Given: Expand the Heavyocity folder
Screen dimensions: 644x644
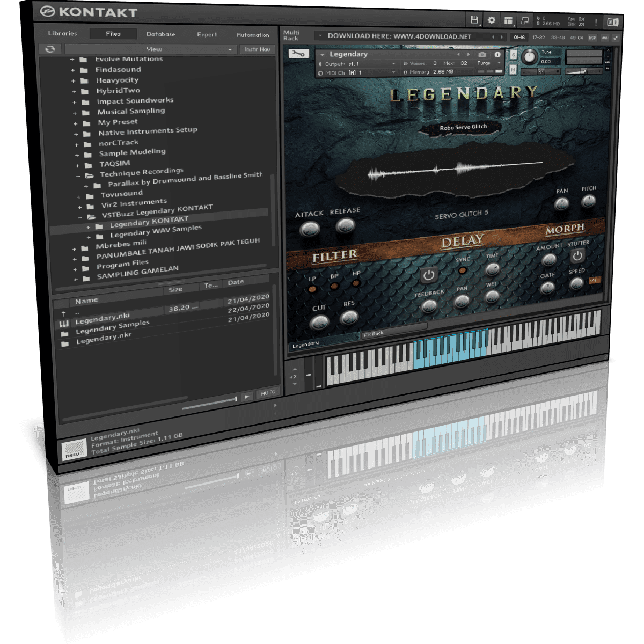Looking at the screenshot, I should click(x=73, y=81).
